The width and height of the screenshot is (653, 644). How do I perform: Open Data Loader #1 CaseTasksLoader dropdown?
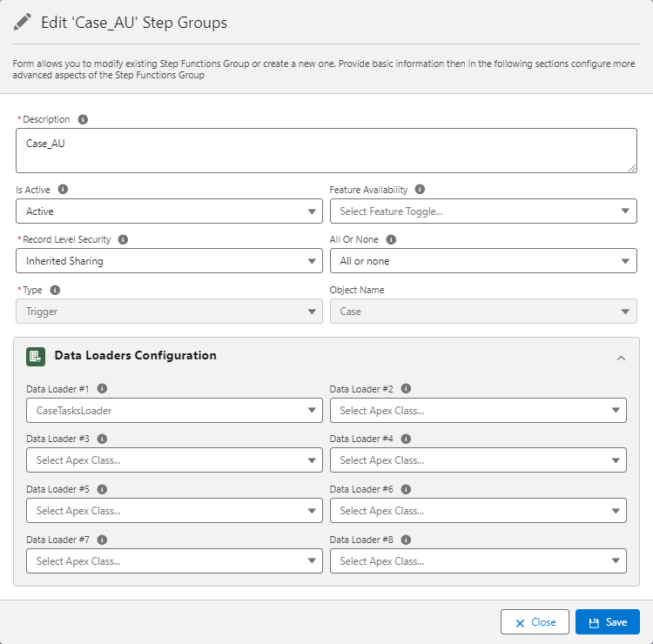coord(174,411)
